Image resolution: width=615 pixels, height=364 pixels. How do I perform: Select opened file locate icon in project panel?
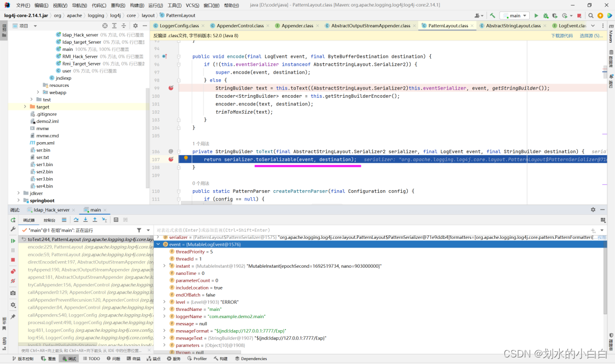105,26
